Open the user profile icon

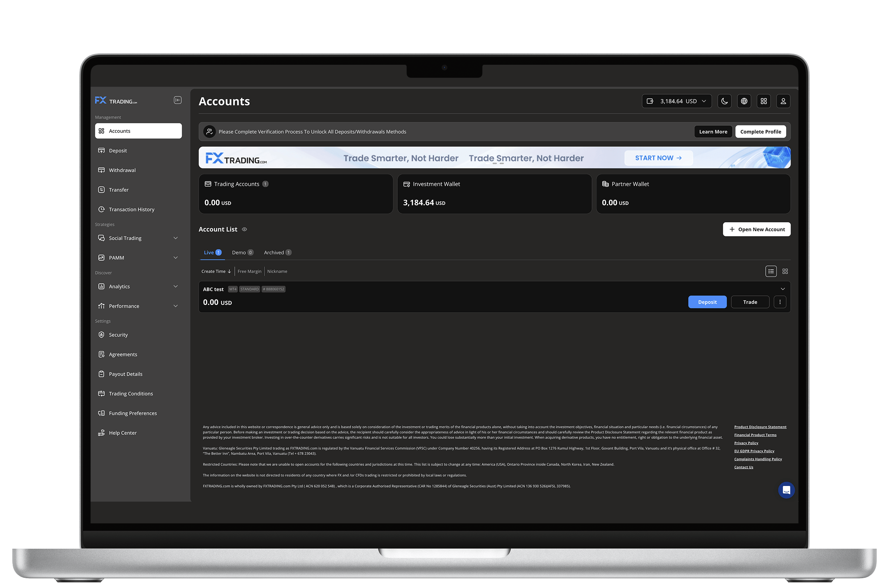(x=783, y=101)
